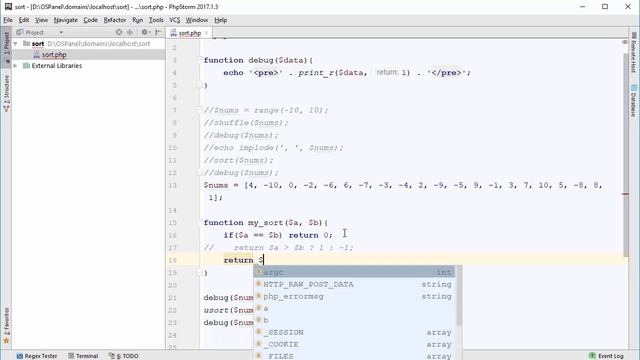Open the Help menu

tap(220, 20)
